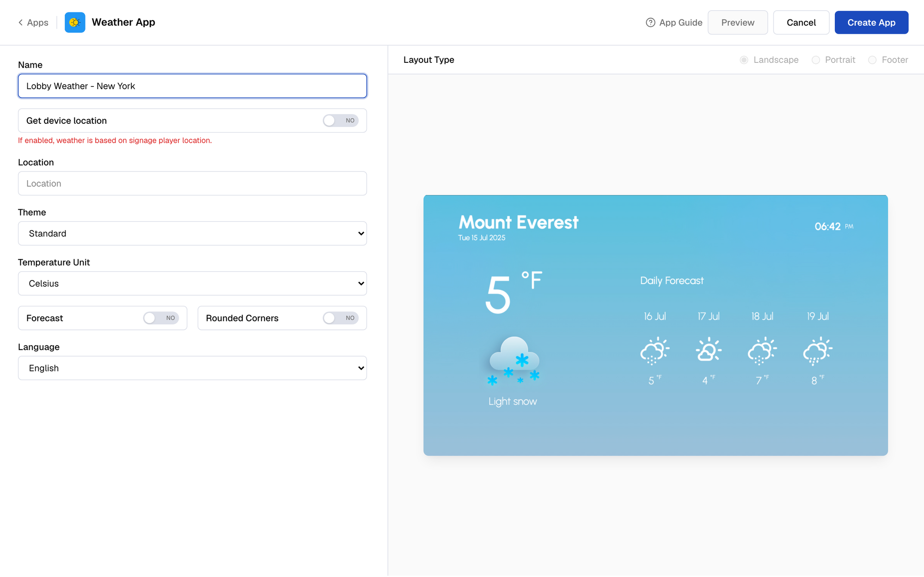Turn on the Forecast toggle

tap(161, 318)
